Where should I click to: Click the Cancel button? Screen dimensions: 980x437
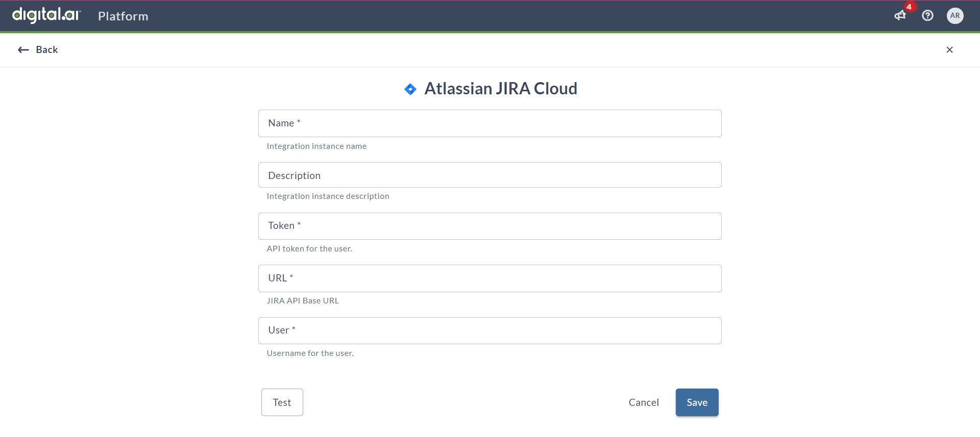tap(644, 402)
